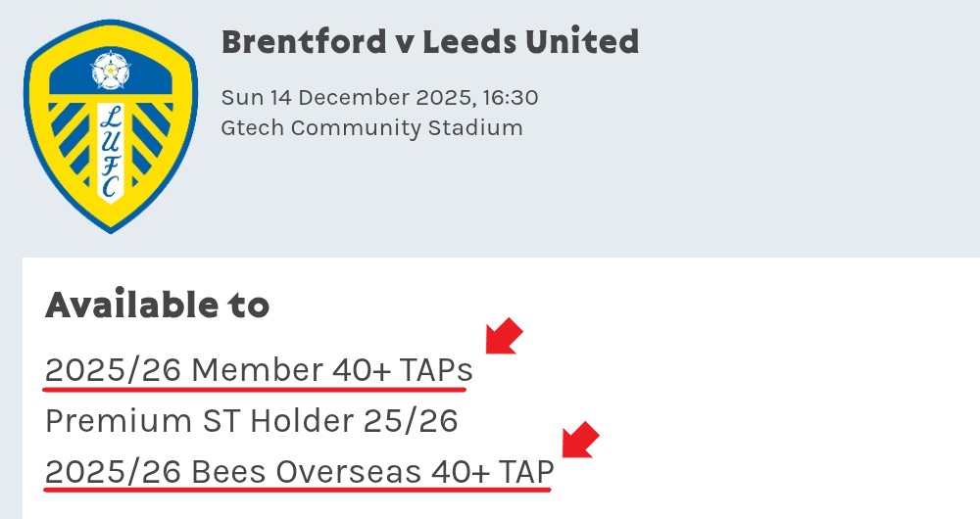The height and width of the screenshot is (519, 980).
Task: Click the LUFC lettering on the crest
Action: (110, 152)
